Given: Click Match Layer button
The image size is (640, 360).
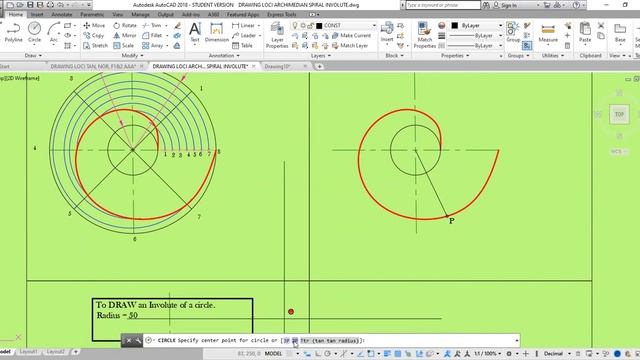Looking at the screenshot, I should pos(350,46).
